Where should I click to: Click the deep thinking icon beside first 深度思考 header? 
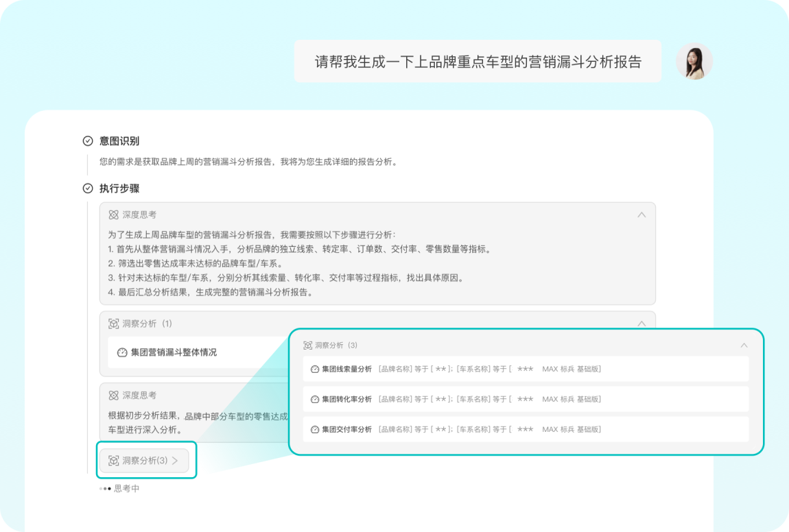(x=113, y=214)
